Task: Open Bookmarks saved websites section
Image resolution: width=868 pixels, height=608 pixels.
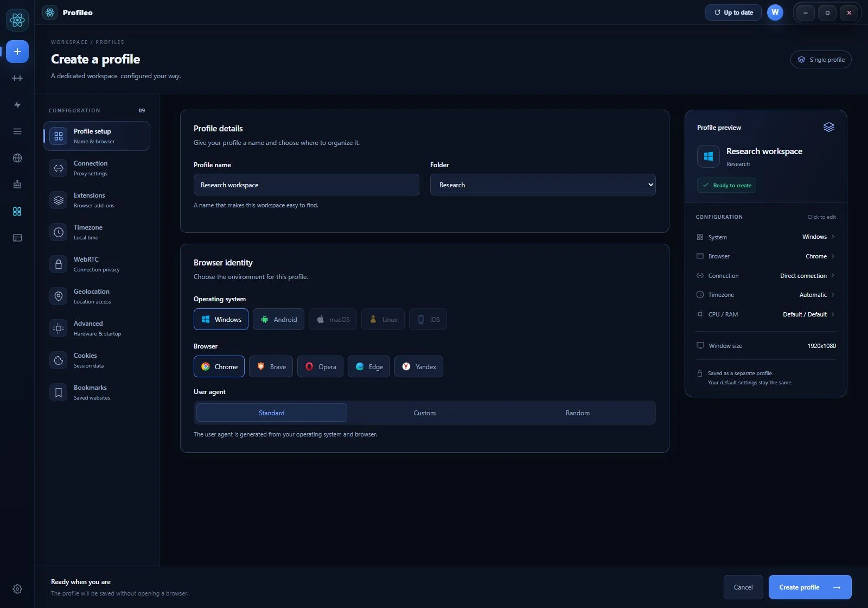Action: pos(97,392)
